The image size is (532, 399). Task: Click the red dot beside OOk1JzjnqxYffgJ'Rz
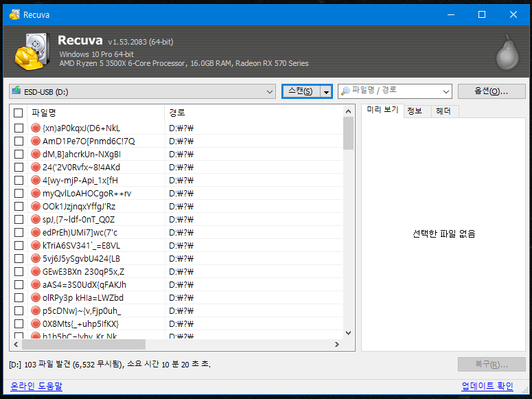tap(36, 206)
